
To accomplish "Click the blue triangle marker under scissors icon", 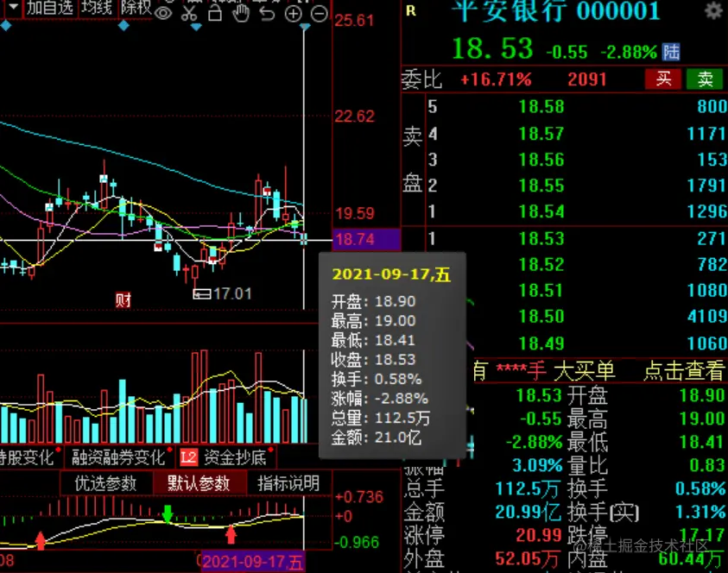I will click(x=196, y=27).
